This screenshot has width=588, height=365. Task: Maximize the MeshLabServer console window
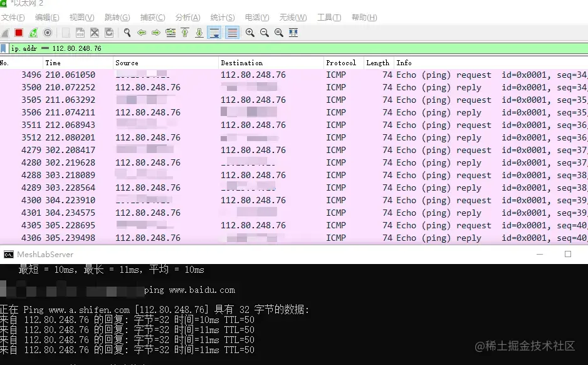tap(568, 255)
